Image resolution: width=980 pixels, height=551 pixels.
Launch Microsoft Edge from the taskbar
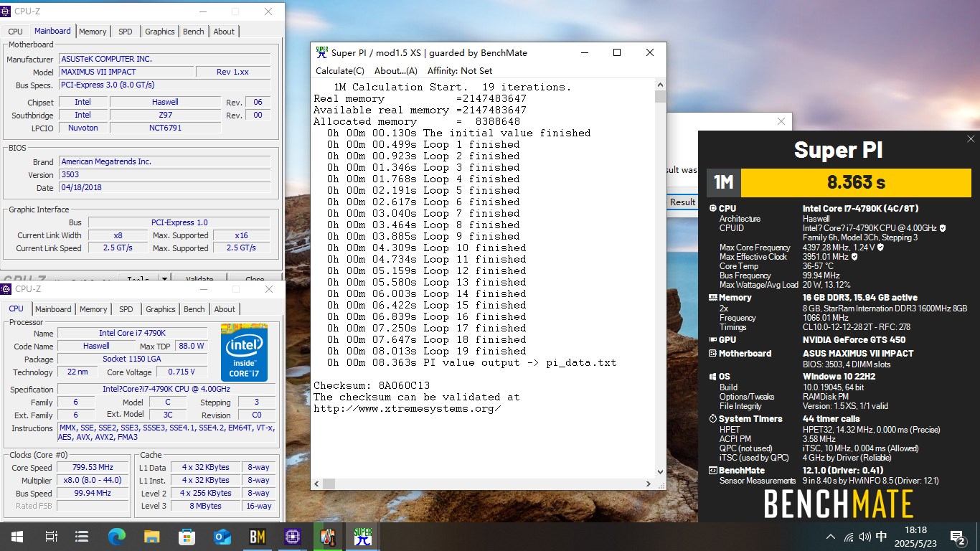point(117,537)
